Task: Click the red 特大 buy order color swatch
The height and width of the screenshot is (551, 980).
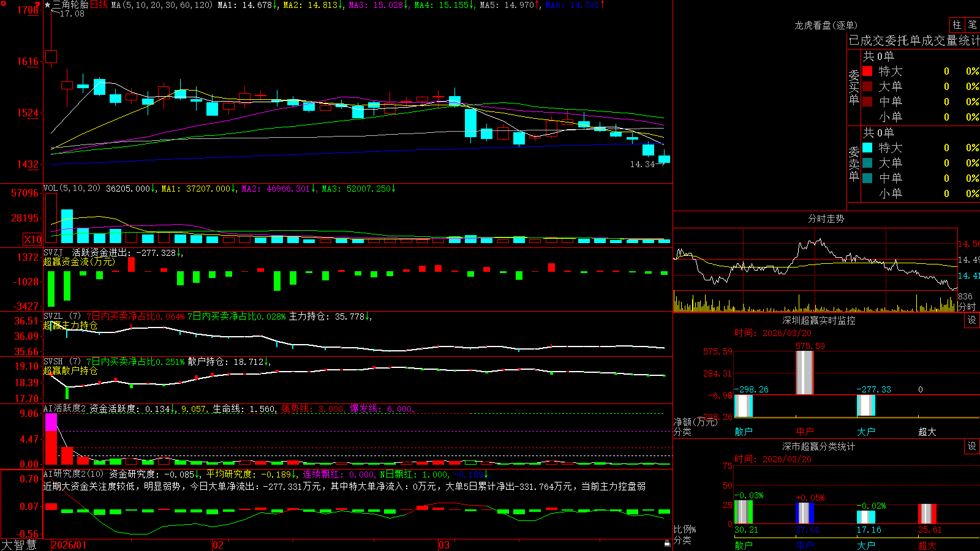Action: (x=867, y=71)
